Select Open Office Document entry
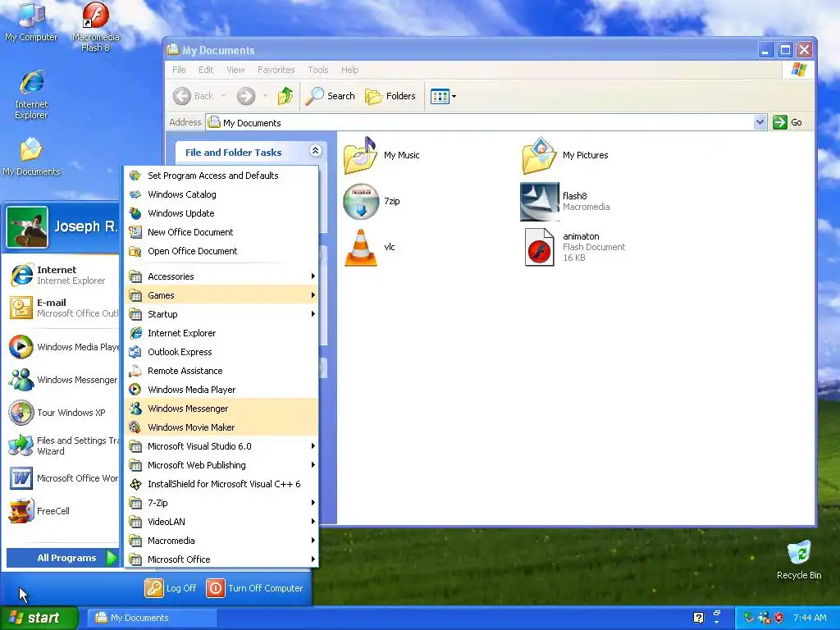 (x=221, y=251)
